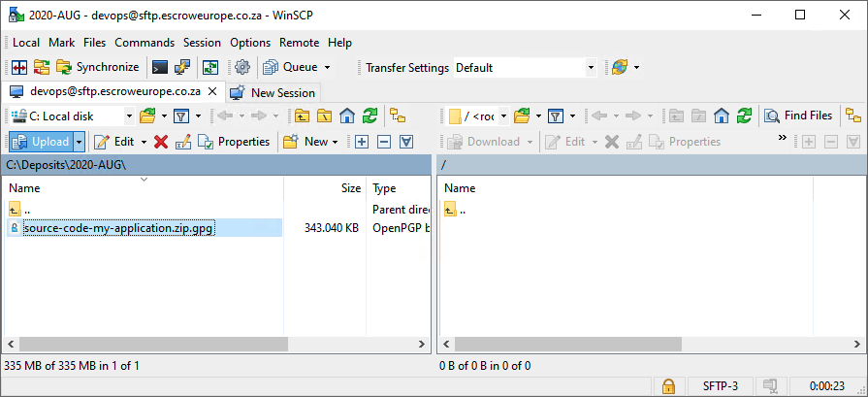Viewport: 868px width, 397px height.
Task: Expand the local Edit dropdown arrow
Action: 144,142
